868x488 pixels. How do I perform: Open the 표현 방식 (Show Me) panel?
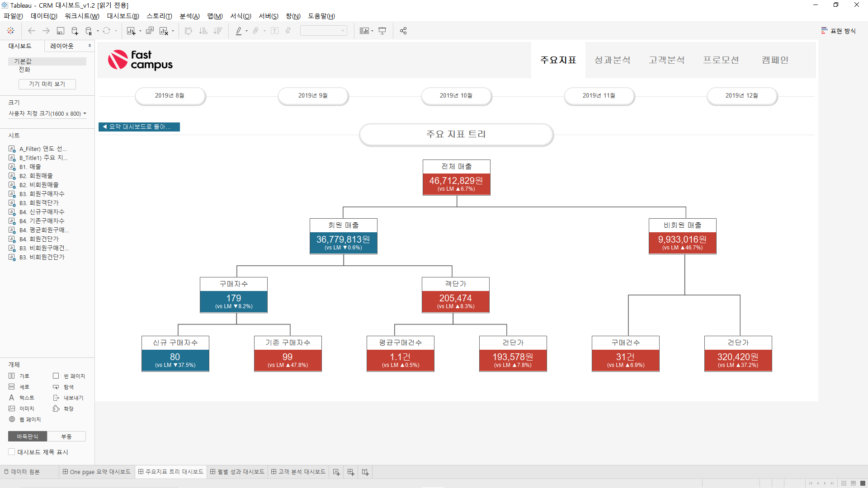click(x=839, y=31)
